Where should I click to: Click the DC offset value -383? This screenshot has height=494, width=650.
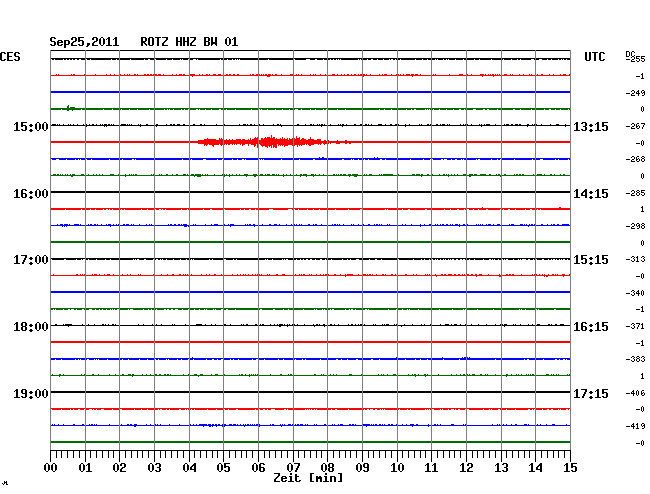(x=635, y=359)
